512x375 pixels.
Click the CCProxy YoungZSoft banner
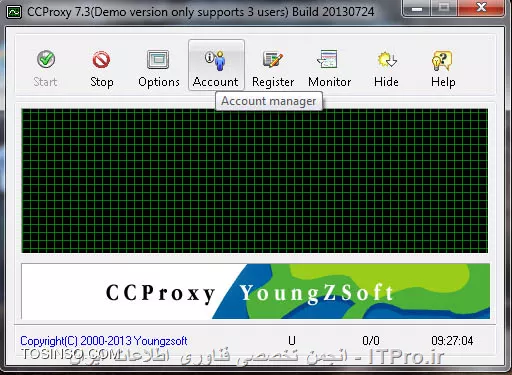256,291
